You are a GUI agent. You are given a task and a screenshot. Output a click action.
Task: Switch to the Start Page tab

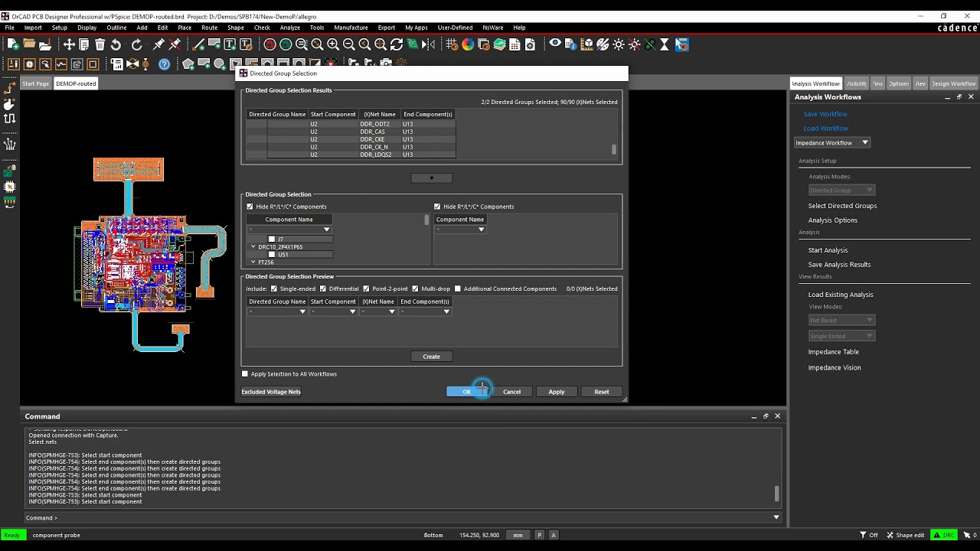tap(36, 83)
